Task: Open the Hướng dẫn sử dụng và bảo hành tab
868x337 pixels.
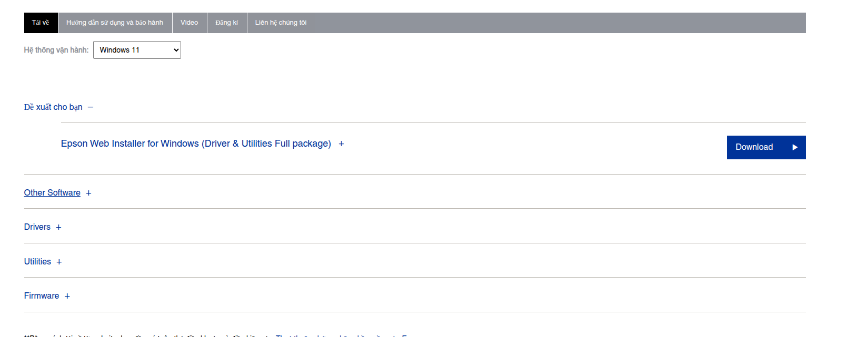Action: coord(115,23)
